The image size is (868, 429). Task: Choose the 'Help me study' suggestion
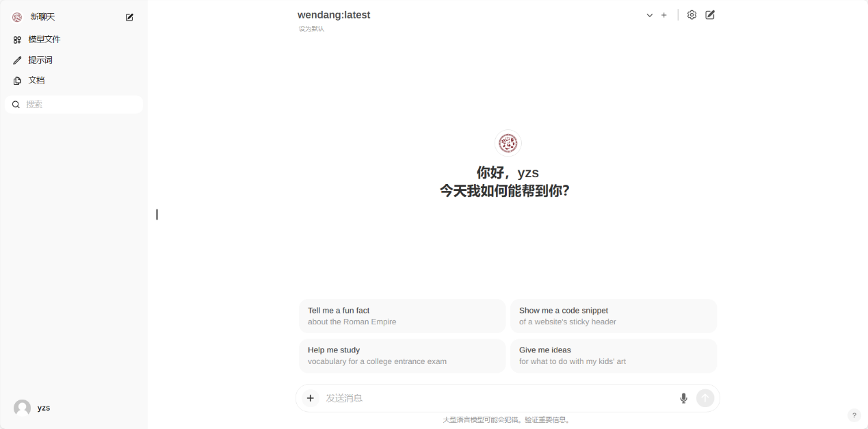(x=402, y=356)
